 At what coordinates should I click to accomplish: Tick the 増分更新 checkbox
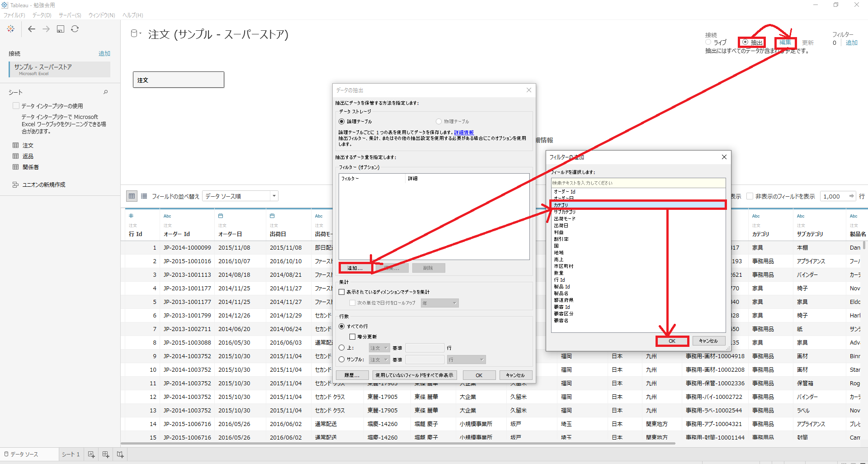[353, 337]
